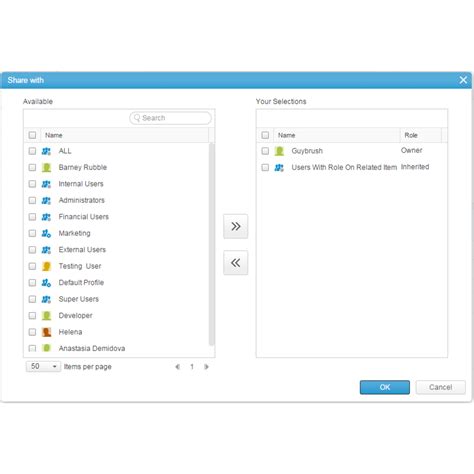Click the Users With Role On Related Item text
Screen dimensions: 474x474
[x=344, y=167]
